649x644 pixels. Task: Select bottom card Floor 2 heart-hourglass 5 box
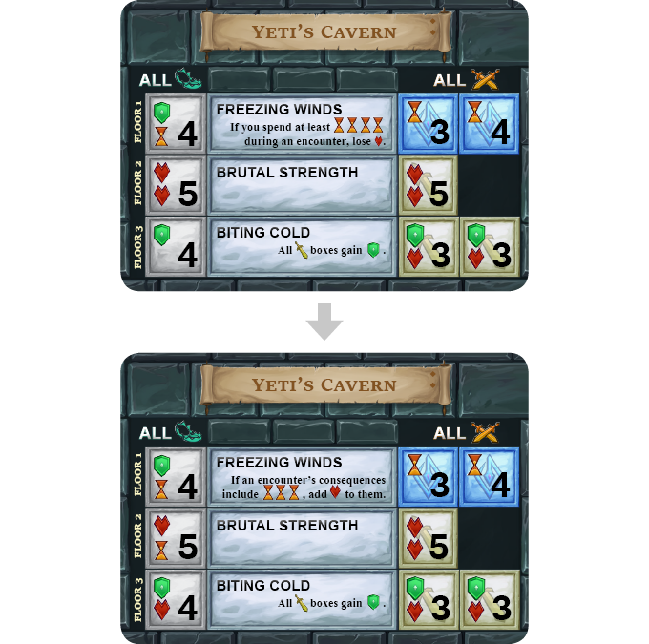pos(176,538)
